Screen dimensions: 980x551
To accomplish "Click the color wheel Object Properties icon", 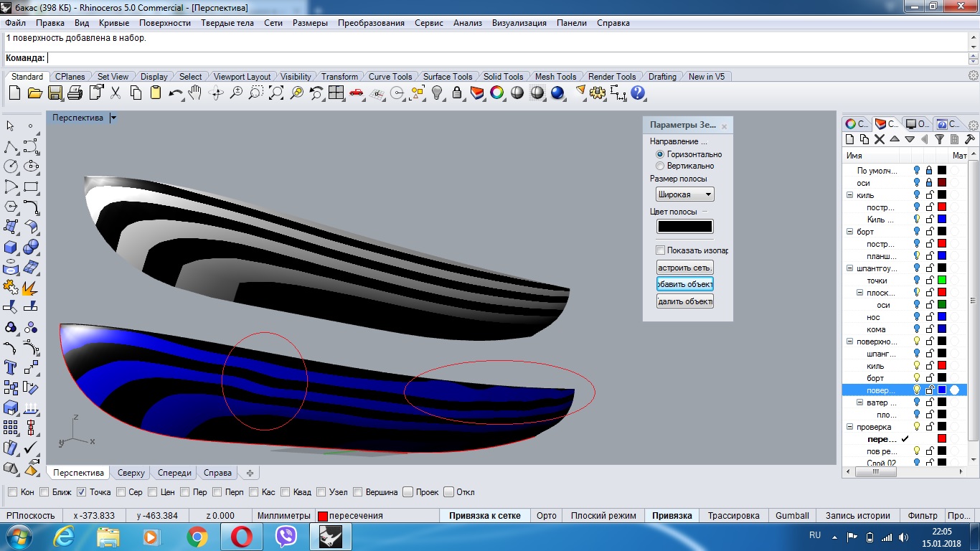I will tap(496, 93).
